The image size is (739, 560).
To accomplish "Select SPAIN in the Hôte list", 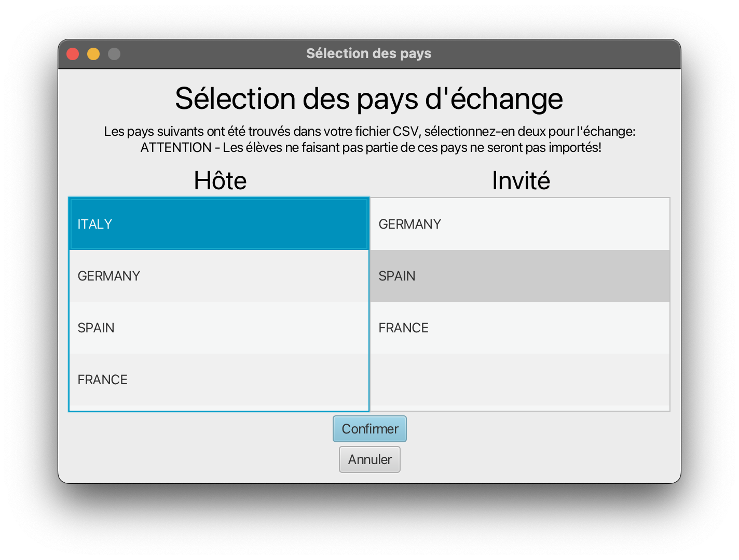I will click(218, 327).
